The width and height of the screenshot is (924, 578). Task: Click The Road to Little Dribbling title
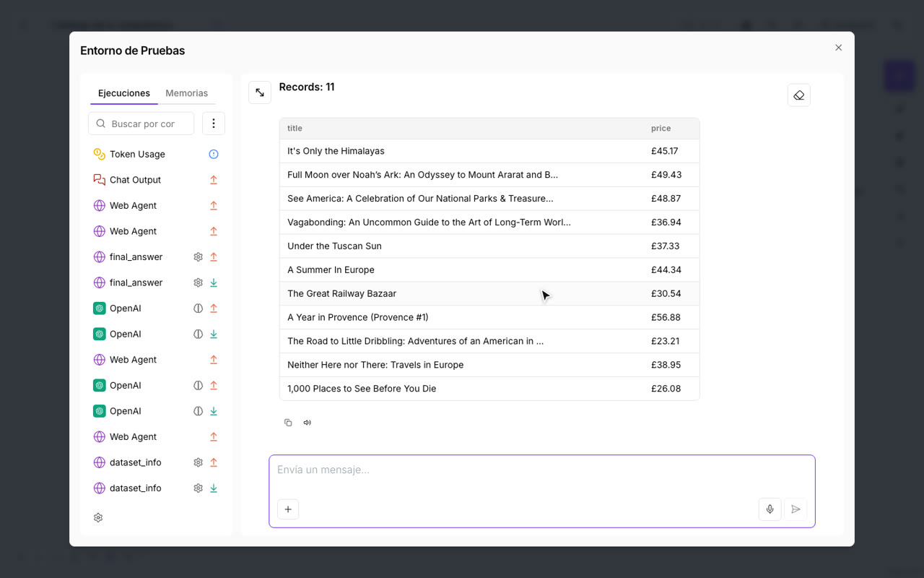click(415, 341)
